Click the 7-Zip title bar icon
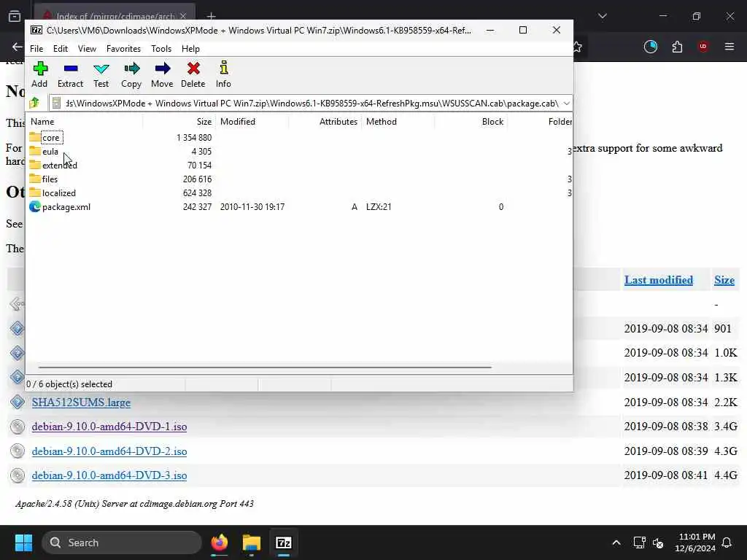Screen dimensions: 747x560 click(36, 30)
